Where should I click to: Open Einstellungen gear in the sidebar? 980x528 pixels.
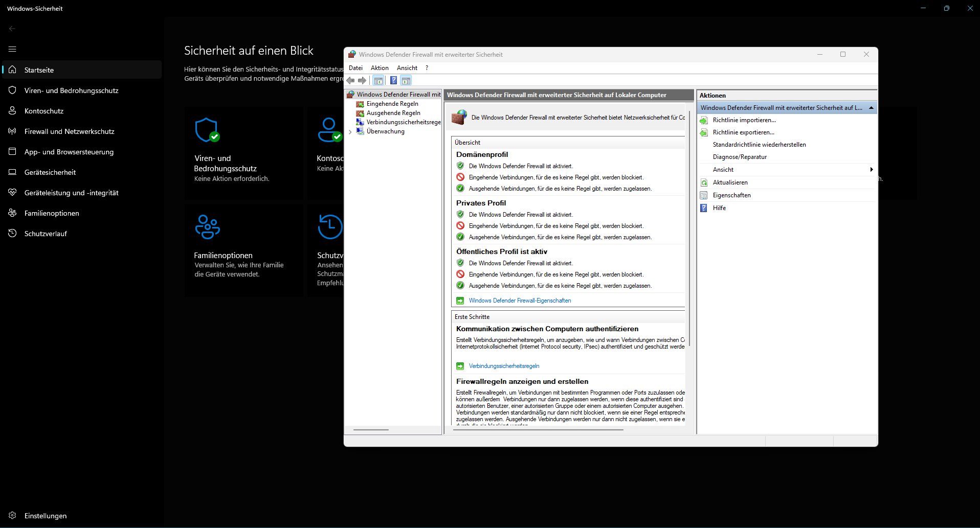12,515
